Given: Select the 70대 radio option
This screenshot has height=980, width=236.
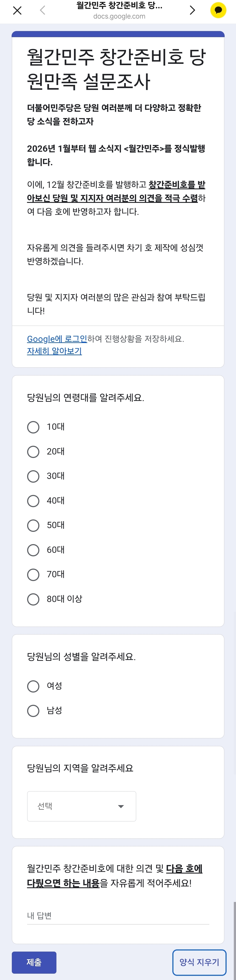Looking at the screenshot, I should coord(33,574).
